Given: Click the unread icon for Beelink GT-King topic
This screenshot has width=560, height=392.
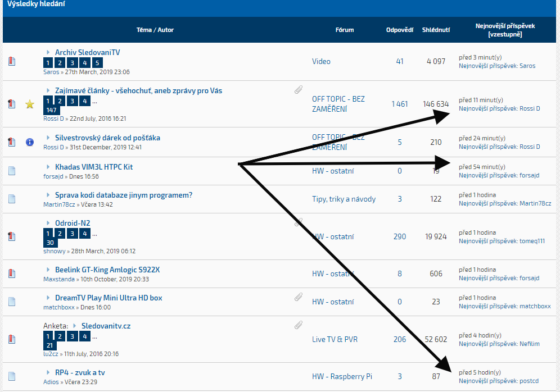Looking at the screenshot, I should pos(12,274).
